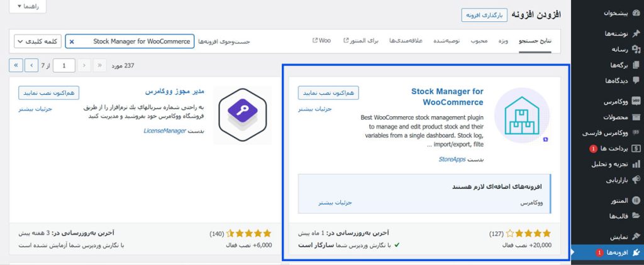
Task: Open the Media (رسانه) sidebar icon
Action: click(x=636, y=49)
